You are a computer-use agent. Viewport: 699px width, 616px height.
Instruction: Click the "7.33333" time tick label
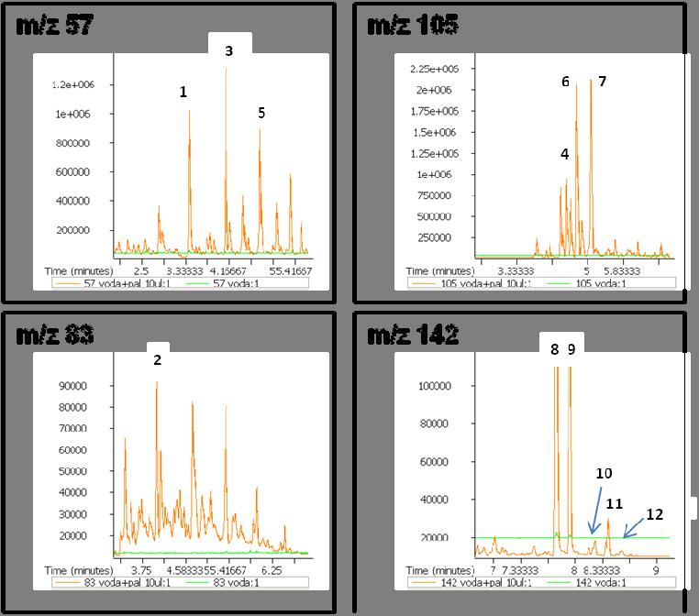[520, 570]
